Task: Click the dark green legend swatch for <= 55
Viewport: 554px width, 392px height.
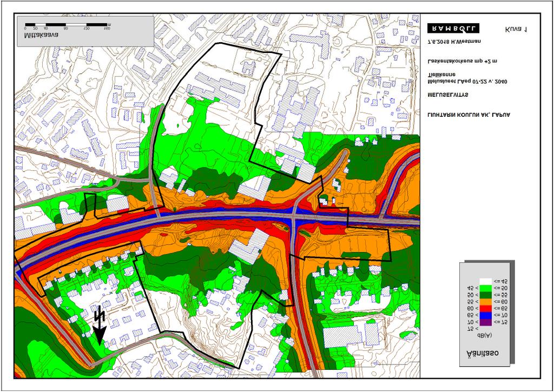Action: tap(486, 295)
